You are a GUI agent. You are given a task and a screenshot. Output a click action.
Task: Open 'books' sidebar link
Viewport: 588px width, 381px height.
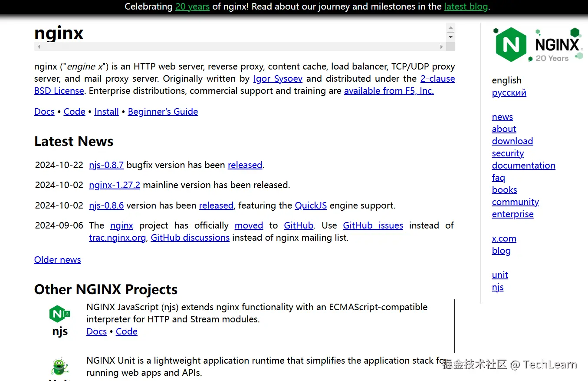click(x=504, y=190)
